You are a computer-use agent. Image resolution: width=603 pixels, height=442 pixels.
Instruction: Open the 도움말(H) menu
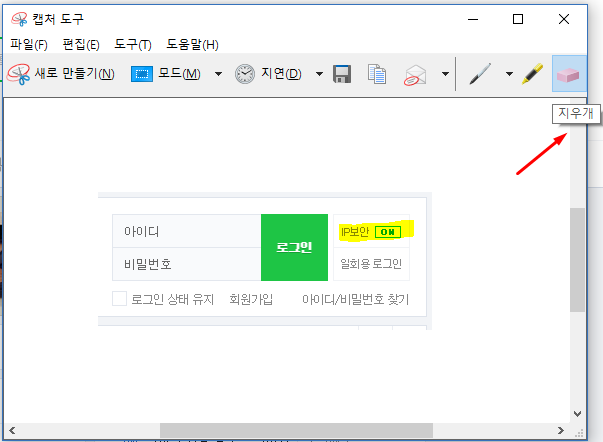192,44
